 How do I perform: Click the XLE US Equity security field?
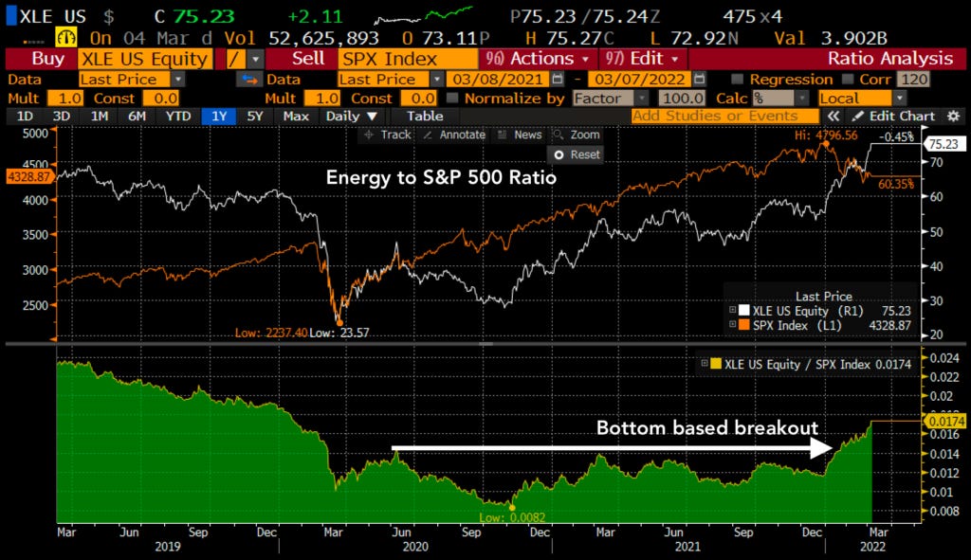click(x=145, y=60)
